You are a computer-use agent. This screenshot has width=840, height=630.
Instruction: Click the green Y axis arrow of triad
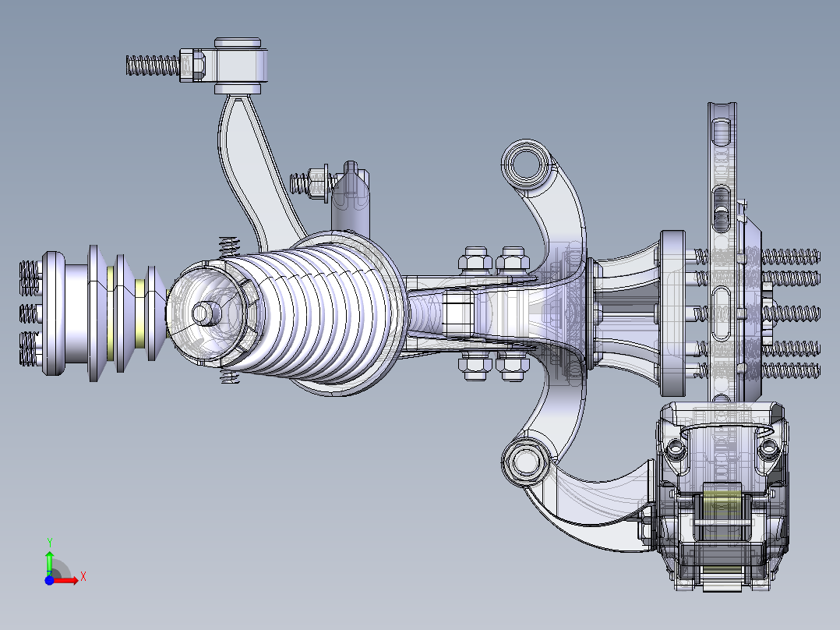click(x=49, y=564)
